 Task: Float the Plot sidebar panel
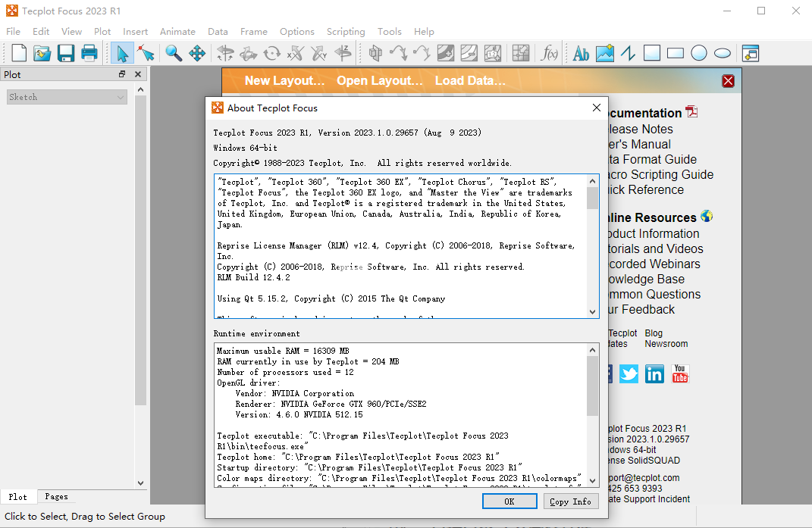click(122, 74)
